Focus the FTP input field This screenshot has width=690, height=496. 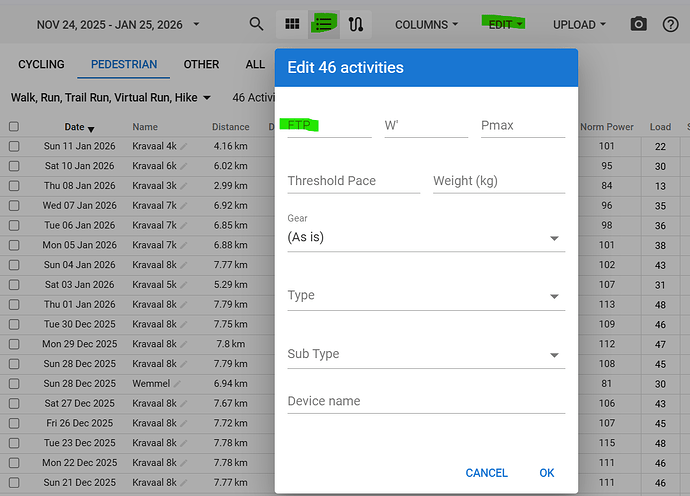pyautogui.click(x=329, y=126)
